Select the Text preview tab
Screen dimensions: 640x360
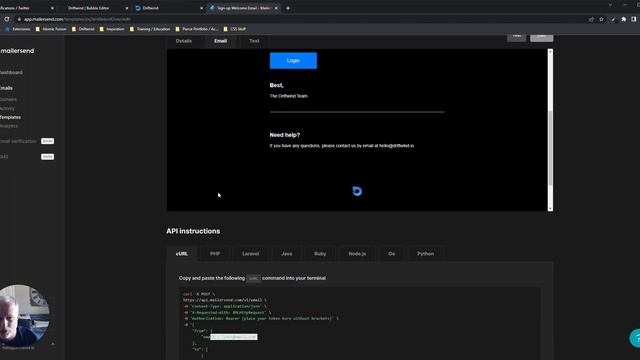[254, 41]
